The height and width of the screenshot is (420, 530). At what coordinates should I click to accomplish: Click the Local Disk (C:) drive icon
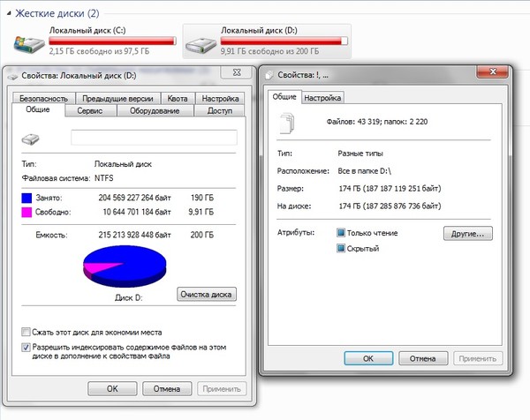pos(29,42)
